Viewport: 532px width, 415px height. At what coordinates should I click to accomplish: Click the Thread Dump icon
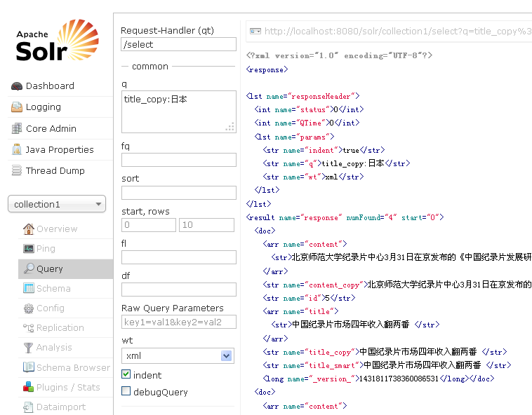[x=17, y=171]
